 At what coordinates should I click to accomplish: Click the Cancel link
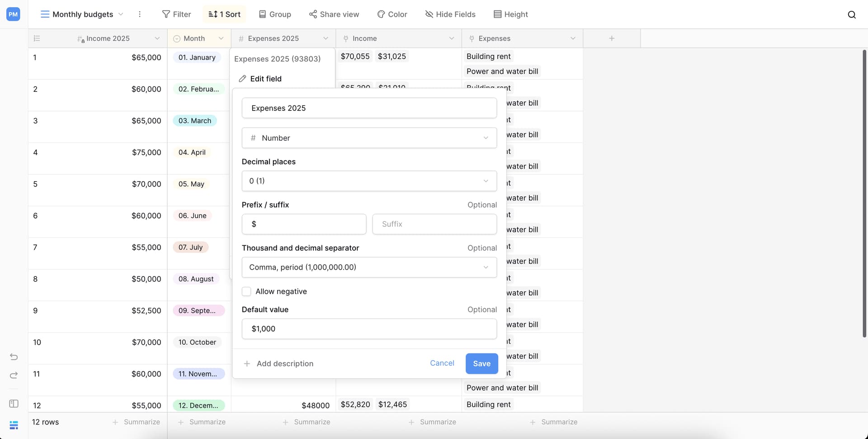(442, 363)
